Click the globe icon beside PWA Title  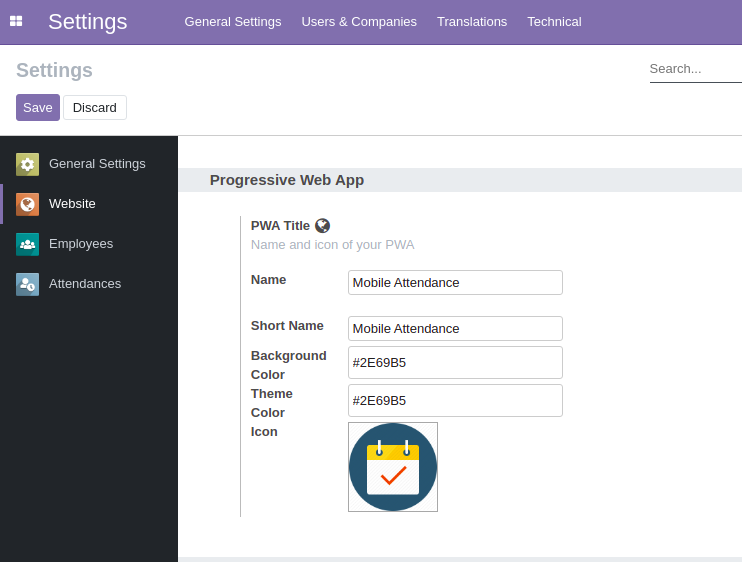[322, 226]
